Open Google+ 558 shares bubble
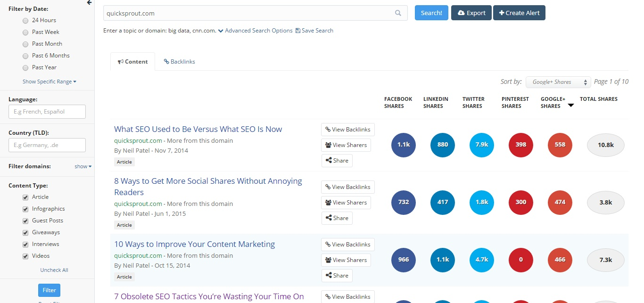The image size is (644, 303). [x=560, y=145]
